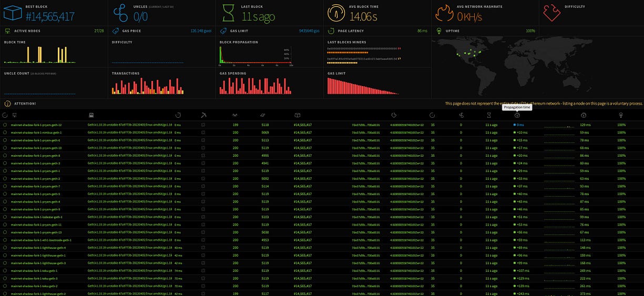Click the 14.06 s average block time value

pos(363,17)
